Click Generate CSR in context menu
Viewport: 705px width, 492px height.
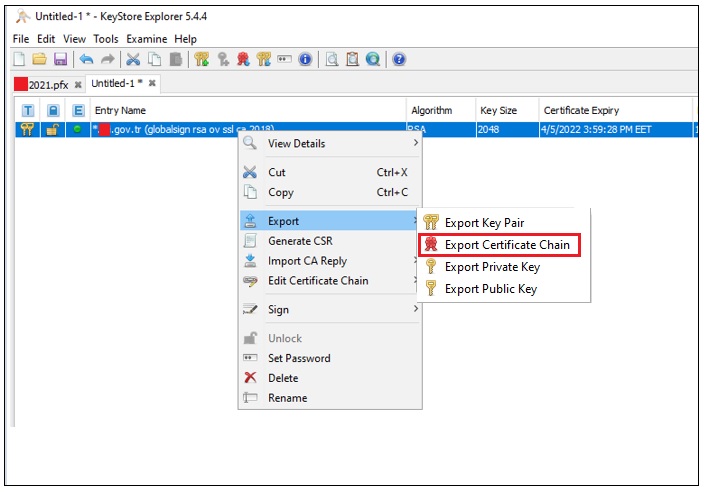click(300, 241)
